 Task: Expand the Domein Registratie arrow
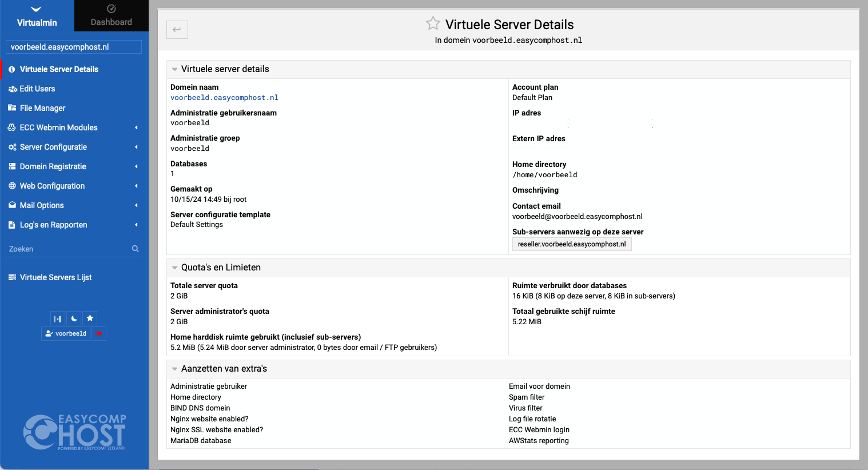pos(136,166)
